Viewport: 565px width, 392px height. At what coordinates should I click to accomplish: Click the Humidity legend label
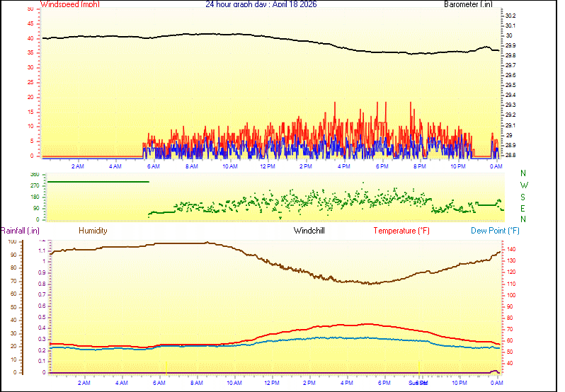[93, 231]
